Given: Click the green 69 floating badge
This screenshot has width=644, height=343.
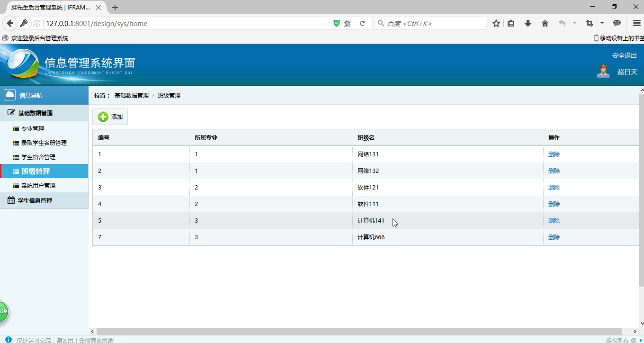Looking at the screenshot, I should (x=3, y=311).
